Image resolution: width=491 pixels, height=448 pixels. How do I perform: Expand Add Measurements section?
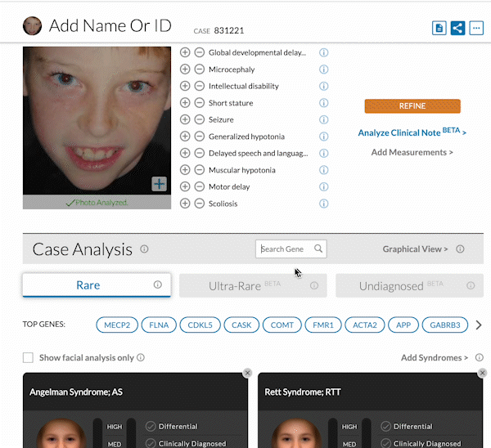coord(412,152)
